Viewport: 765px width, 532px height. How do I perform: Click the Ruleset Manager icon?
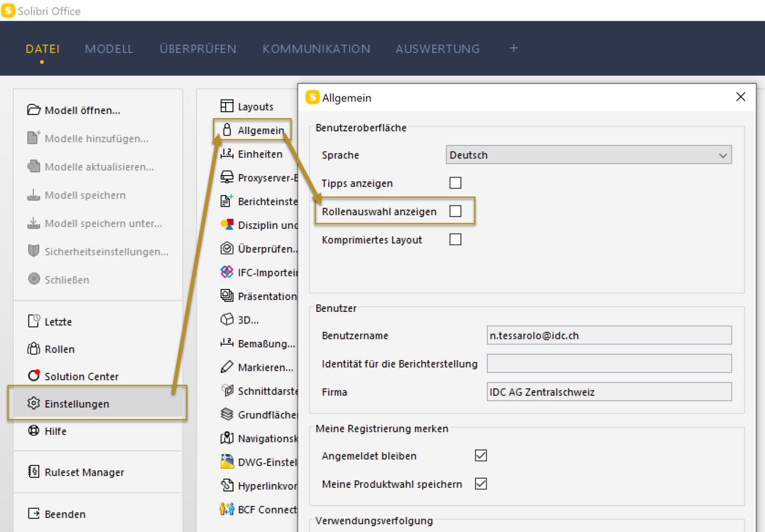(34, 471)
